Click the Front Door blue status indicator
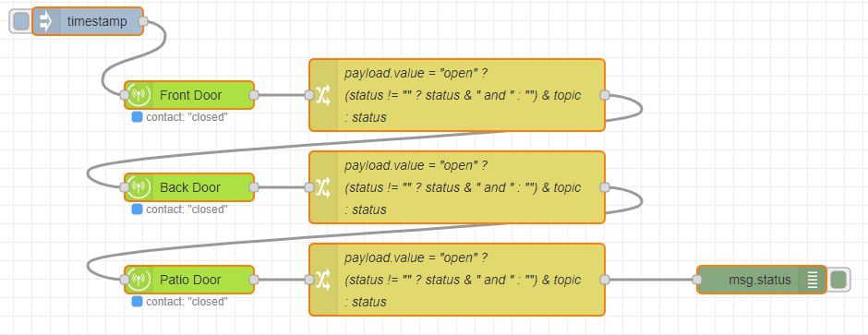 [x=137, y=117]
